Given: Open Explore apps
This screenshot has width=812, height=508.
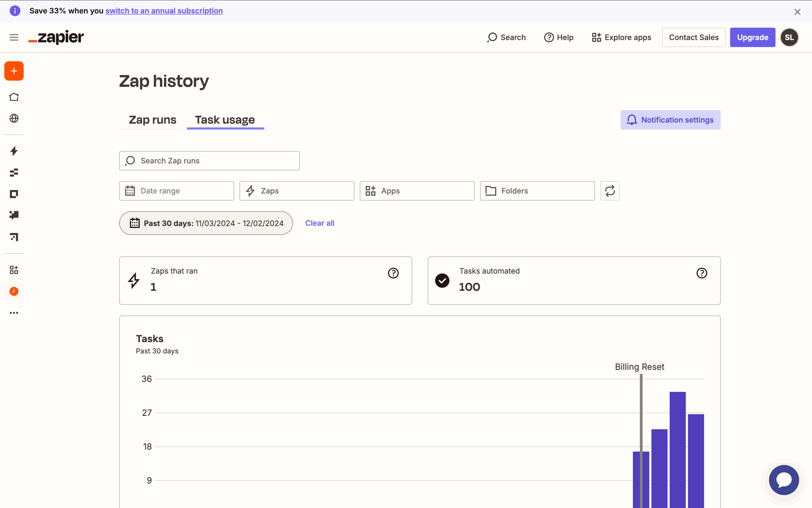Looking at the screenshot, I should pyautogui.click(x=621, y=37).
